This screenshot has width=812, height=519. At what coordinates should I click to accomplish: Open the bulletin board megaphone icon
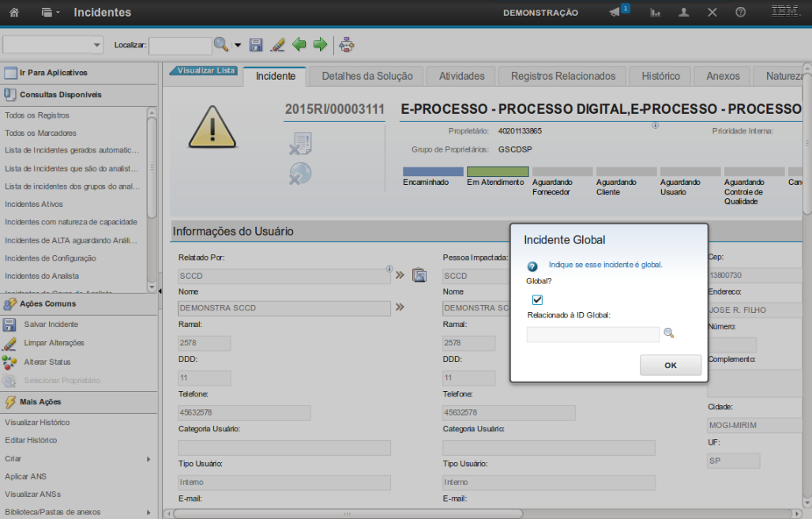tap(615, 13)
